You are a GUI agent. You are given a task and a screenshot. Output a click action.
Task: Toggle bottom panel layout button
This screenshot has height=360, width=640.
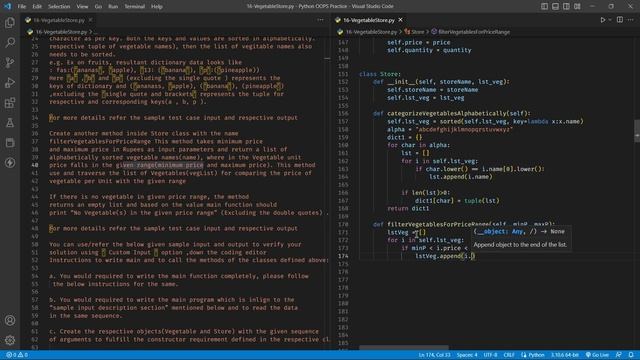click(556, 6)
